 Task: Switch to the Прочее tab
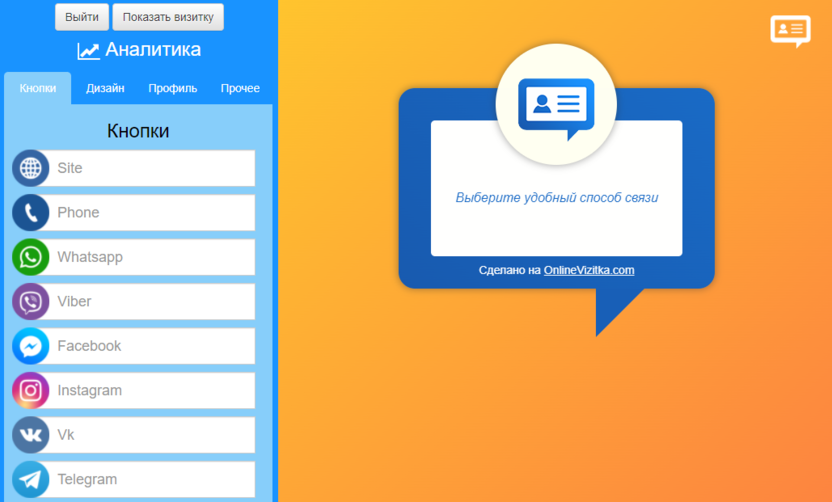(240, 88)
